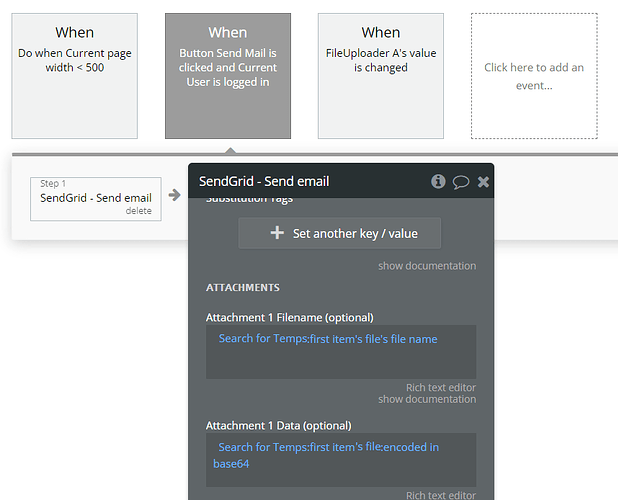Image resolution: width=618 pixels, height=500 pixels.
Task: Edit Attachment 1 Data base64 expression
Action: click(341, 460)
